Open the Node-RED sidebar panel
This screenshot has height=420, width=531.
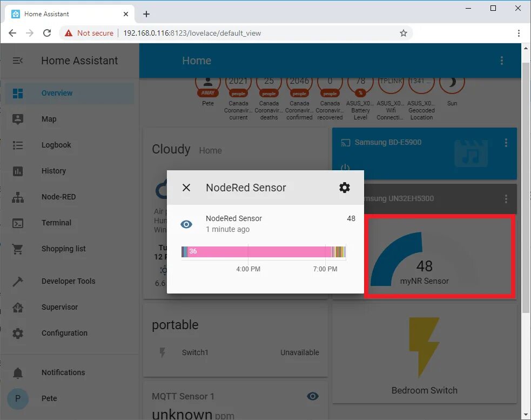18,197
